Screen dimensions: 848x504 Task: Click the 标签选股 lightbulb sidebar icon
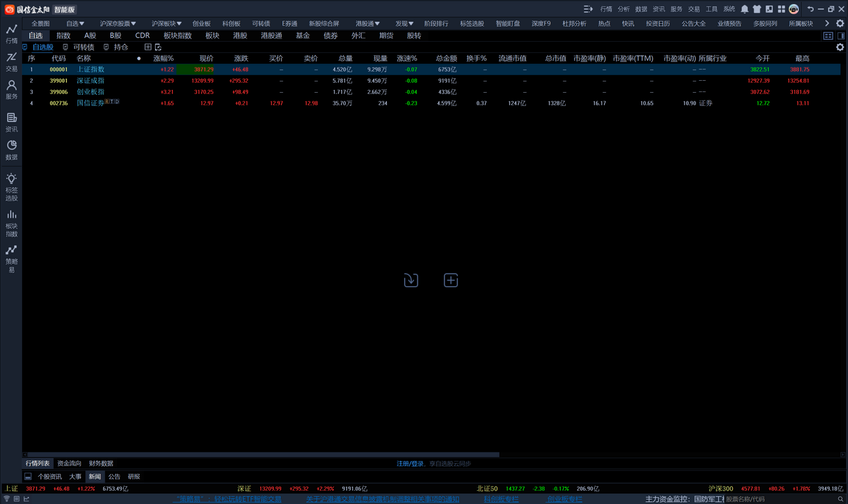click(x=11, y=187)
